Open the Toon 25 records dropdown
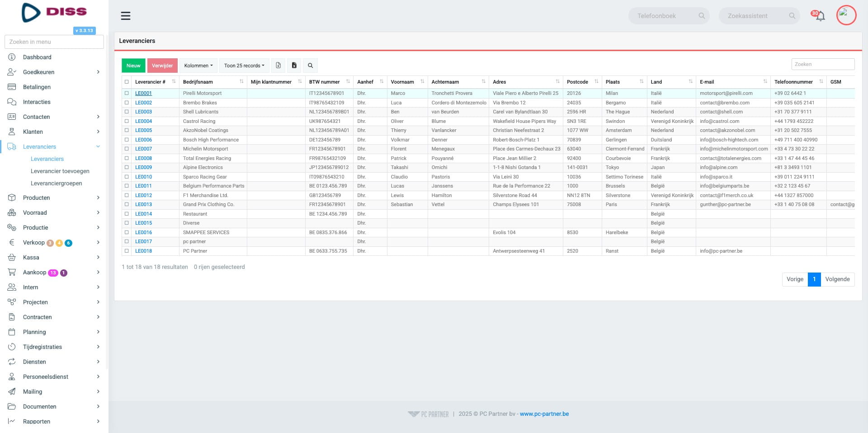Screen dimensions: 868x433 point(245,66)
